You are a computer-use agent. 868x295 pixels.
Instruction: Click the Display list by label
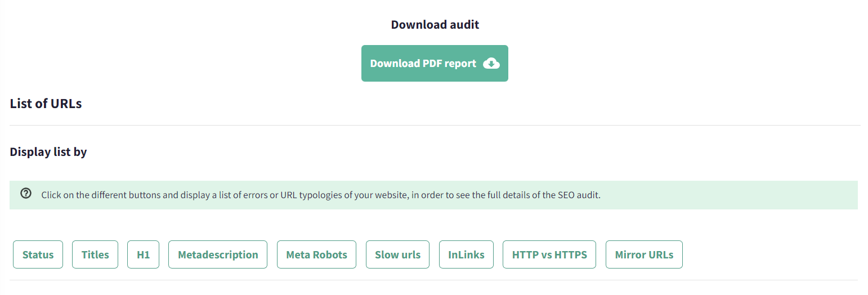48,152
